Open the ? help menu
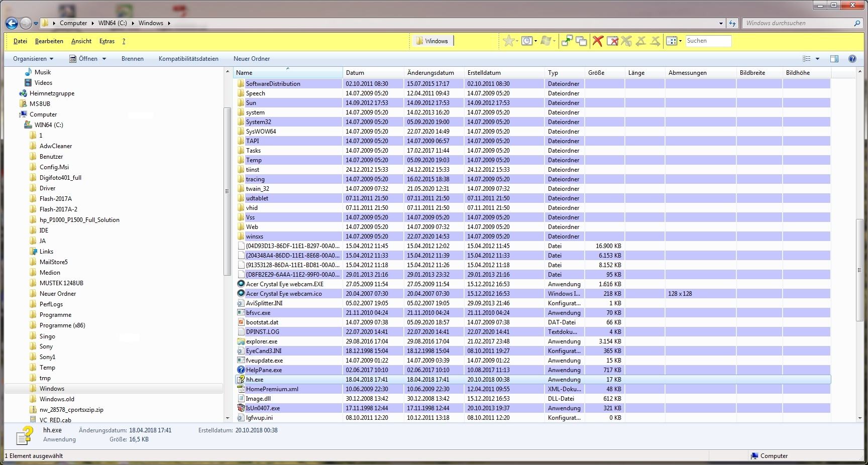Image resolution: width=868 pixels, height=465 pixels. tap(124, 41)
